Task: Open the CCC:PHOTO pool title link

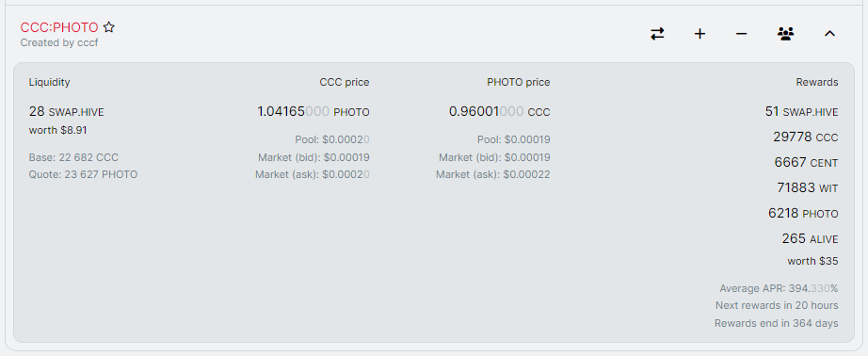Action: tap(59, 27)
